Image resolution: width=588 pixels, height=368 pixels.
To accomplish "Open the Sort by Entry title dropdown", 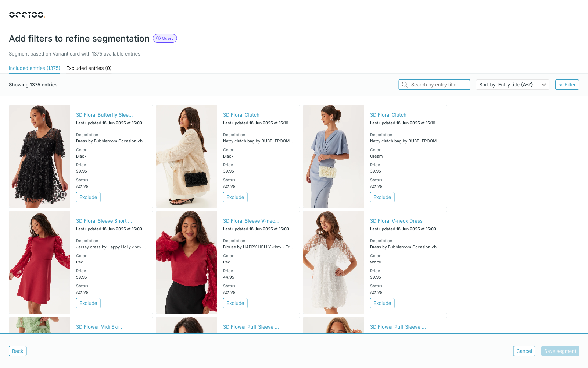I will [513, 85].
